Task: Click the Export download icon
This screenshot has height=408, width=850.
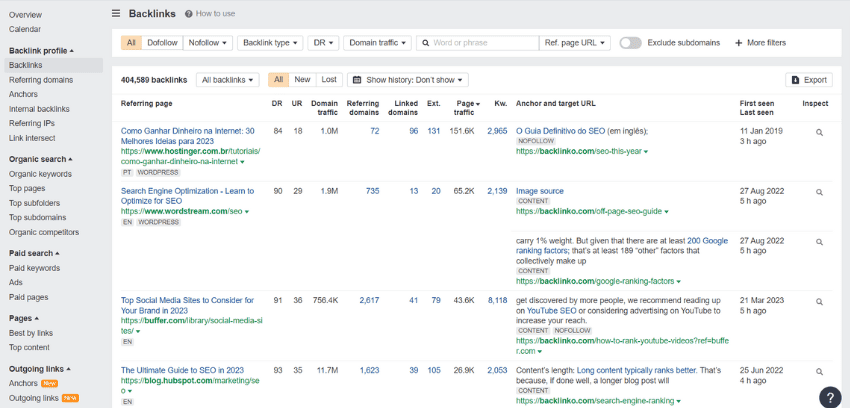Action: [795, 80]
